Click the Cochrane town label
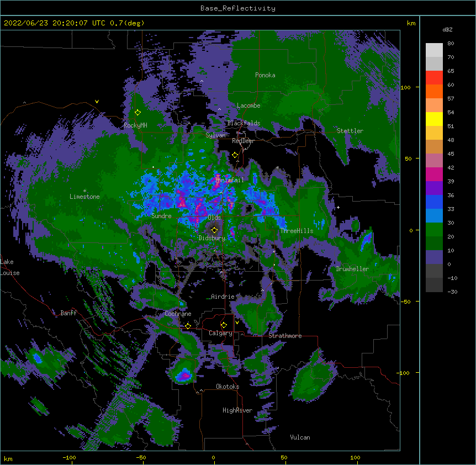Screen dimensions: 476x465 click(x=178, y=314)
